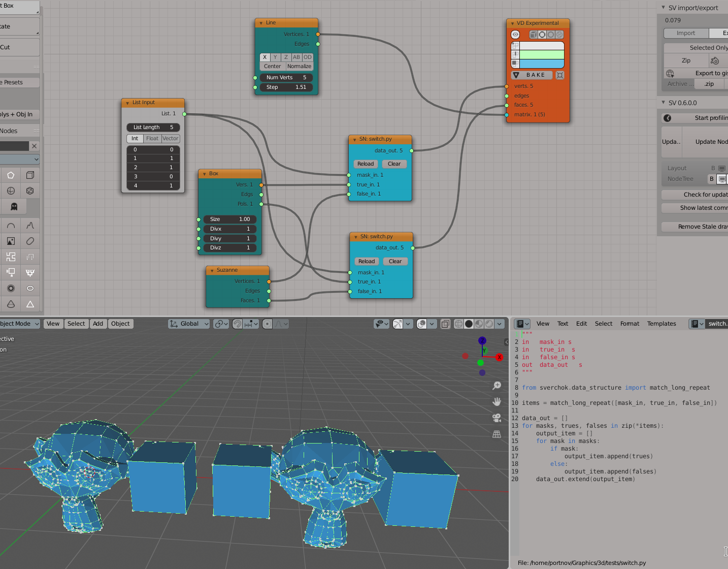728x569 pixels.
Task: Toggle orthographic grid view icon in viewport
Action: (x=497, y=434)
